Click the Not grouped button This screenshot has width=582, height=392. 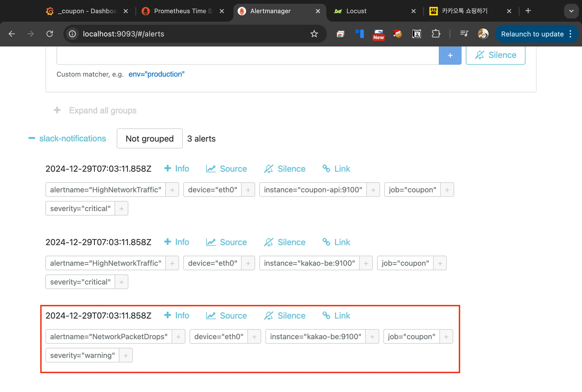149,138
